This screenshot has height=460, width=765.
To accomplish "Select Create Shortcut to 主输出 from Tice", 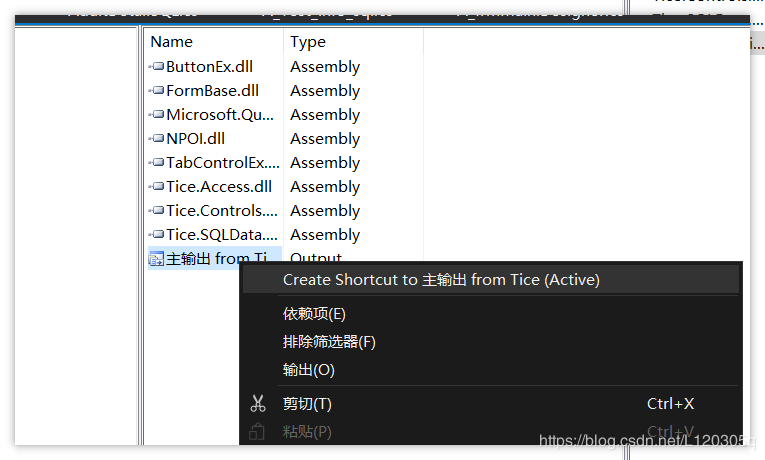I will [441, 280].
